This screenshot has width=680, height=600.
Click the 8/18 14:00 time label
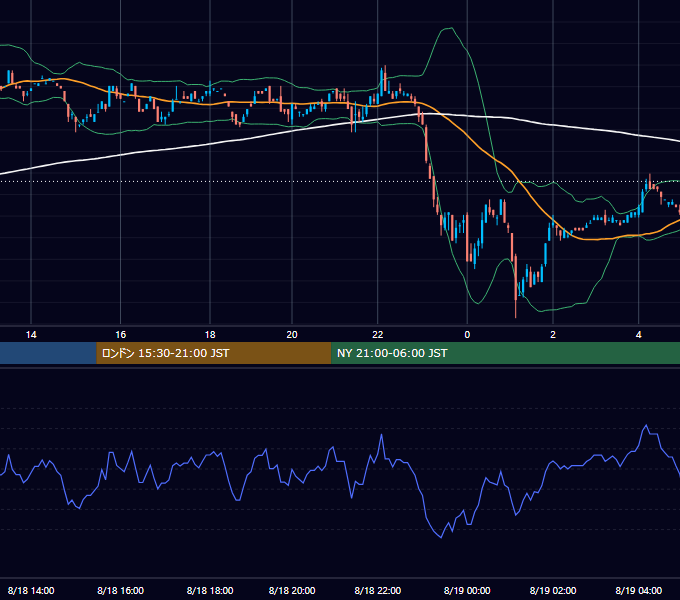pos(31,590)
